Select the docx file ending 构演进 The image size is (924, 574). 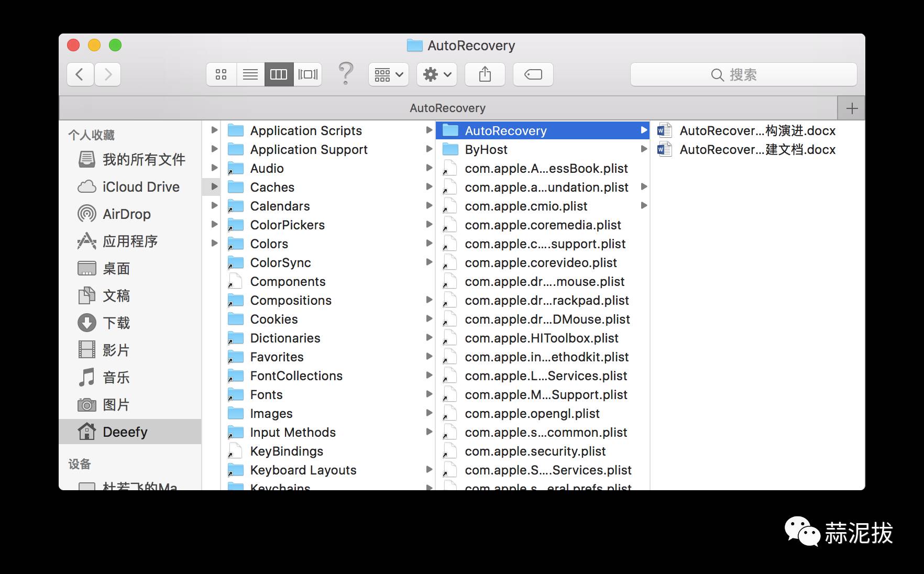click(757, 131)
